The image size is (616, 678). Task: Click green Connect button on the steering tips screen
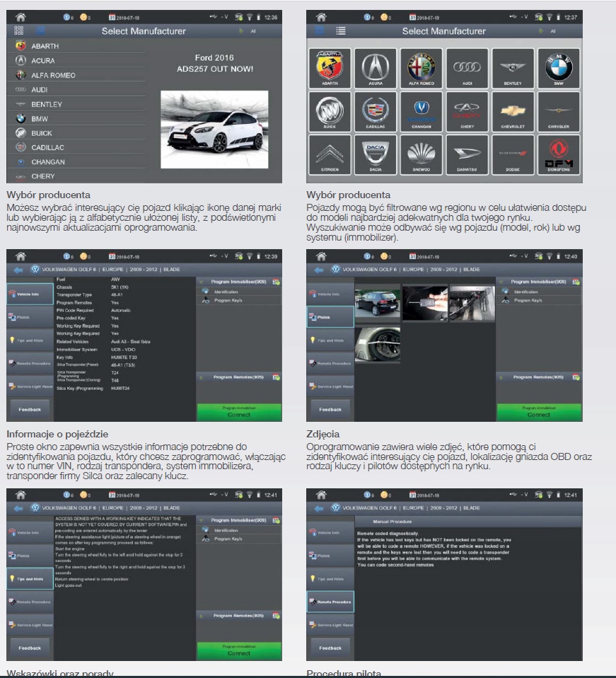(x=239, y=651)
